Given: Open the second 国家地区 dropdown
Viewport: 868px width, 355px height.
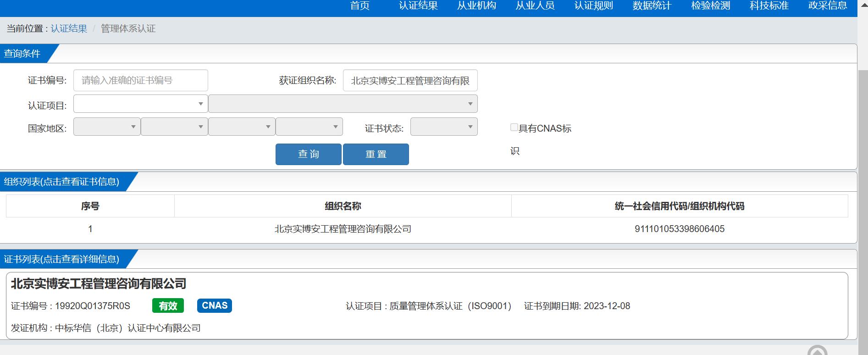Looking at the screenshot, I should pyautogui.click(x=174, y=127).
